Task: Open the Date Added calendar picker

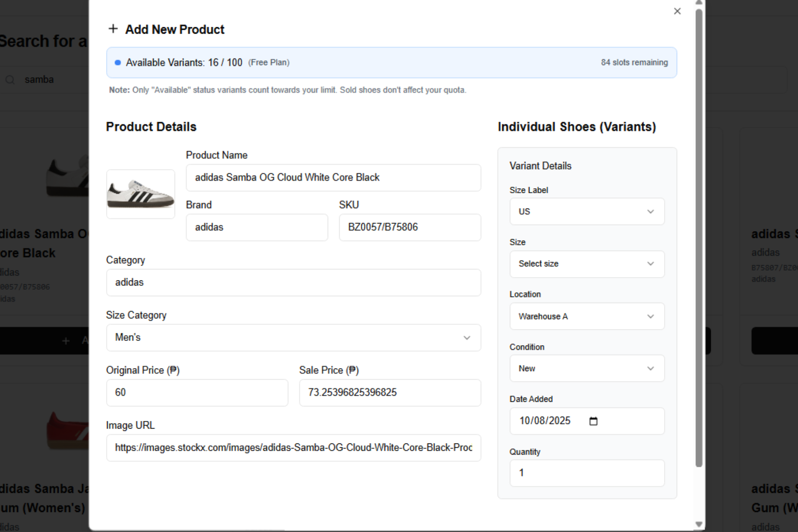Action: (593, 420)
